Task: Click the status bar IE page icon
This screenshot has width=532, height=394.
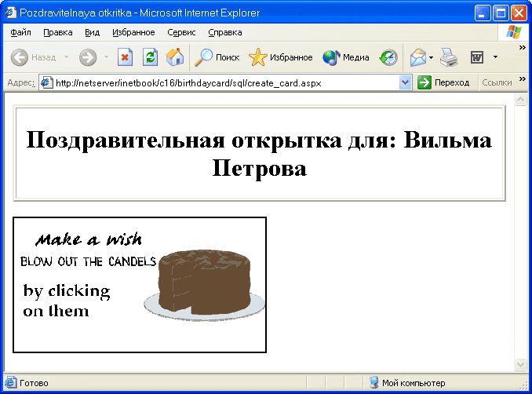Action: pos(10,383)
